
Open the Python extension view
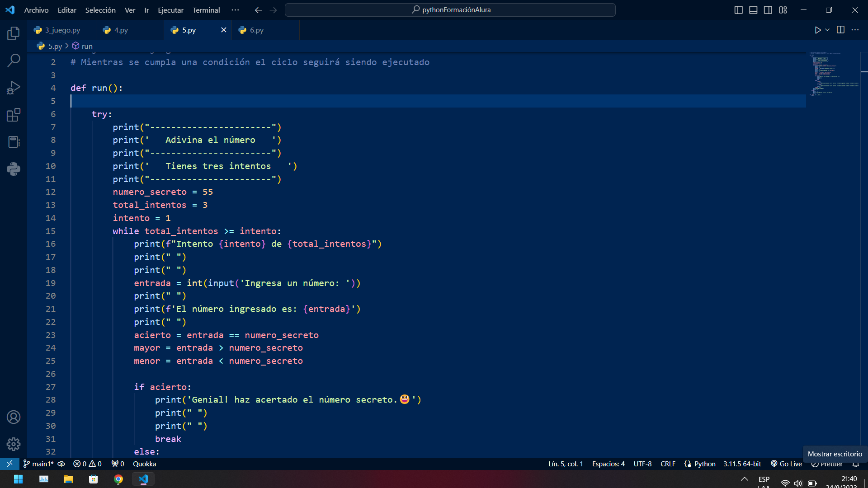click(14, 169)
